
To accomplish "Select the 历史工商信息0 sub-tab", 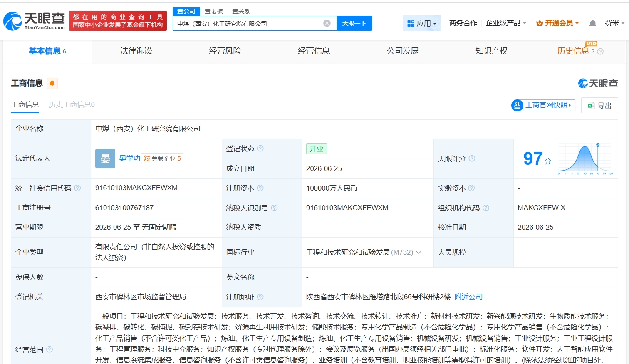I will tap(72, 104).
